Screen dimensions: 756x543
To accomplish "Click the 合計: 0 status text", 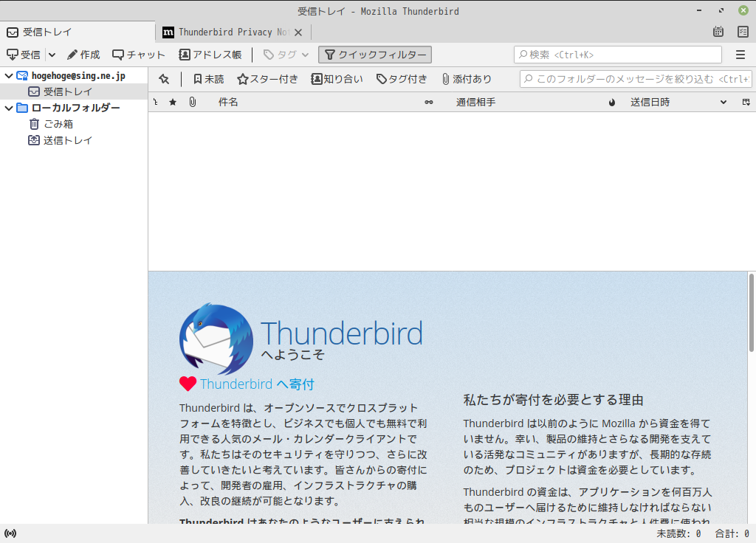I will pyautogui.click(x=732, y=534).
